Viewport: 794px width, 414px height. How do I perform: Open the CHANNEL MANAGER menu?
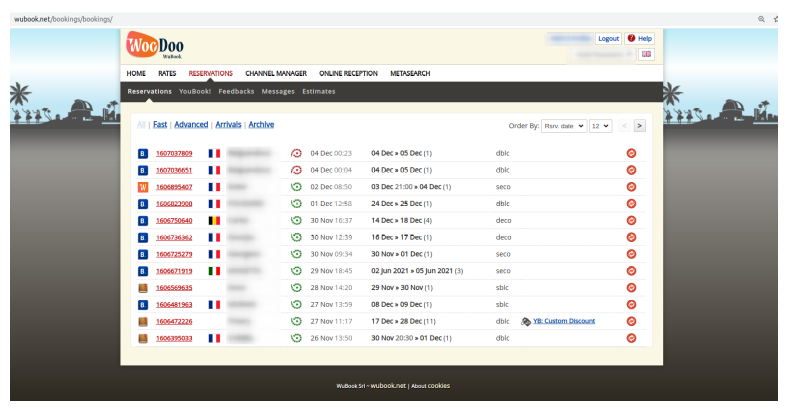pyautogui.click(x=275, y=73)
